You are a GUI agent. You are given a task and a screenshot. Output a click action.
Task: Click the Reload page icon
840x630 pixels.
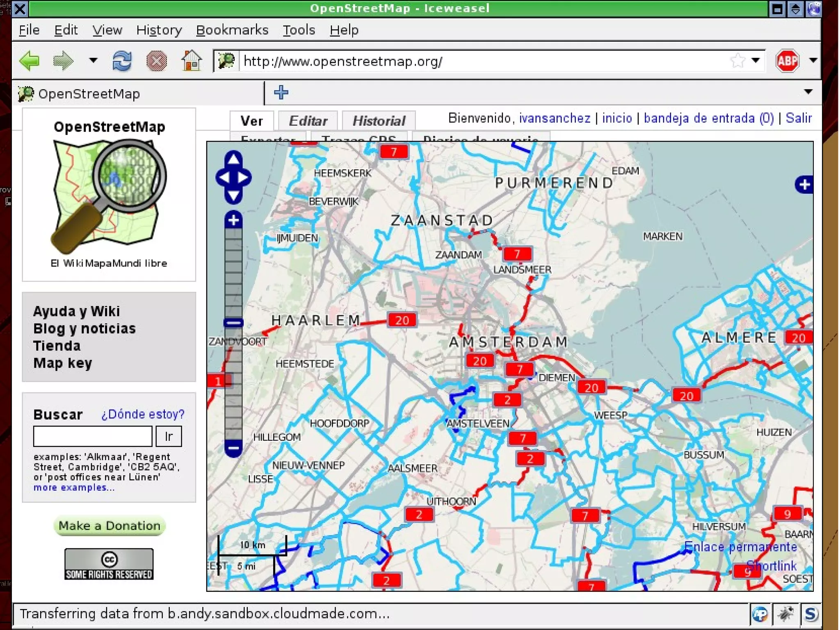click(x=122, y=61)
